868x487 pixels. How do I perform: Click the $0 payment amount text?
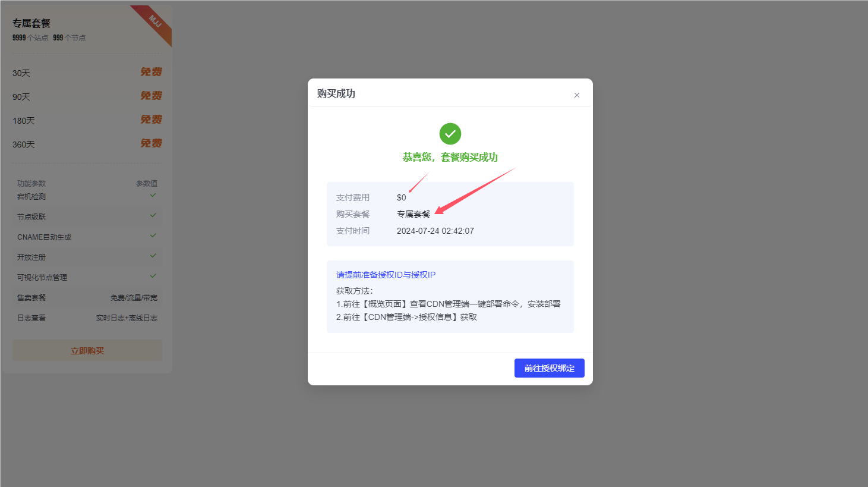402,197
